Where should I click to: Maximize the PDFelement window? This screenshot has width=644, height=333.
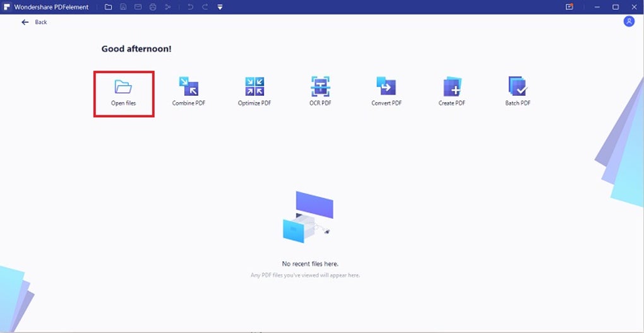click(615, 7)
